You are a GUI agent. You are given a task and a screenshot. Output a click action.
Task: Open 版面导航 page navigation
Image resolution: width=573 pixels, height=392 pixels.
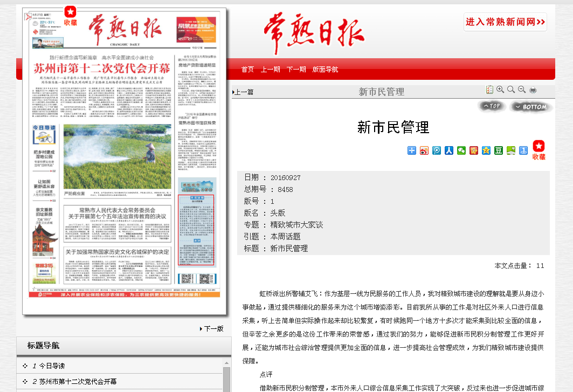tap(325, 70)
